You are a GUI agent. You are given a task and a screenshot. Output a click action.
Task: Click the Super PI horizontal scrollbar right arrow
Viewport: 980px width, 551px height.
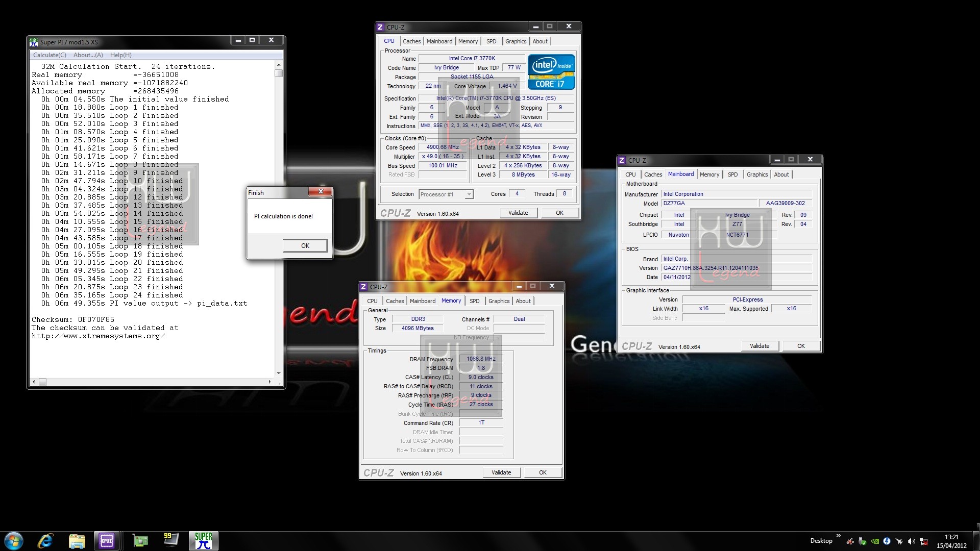[x=269, y=382]
